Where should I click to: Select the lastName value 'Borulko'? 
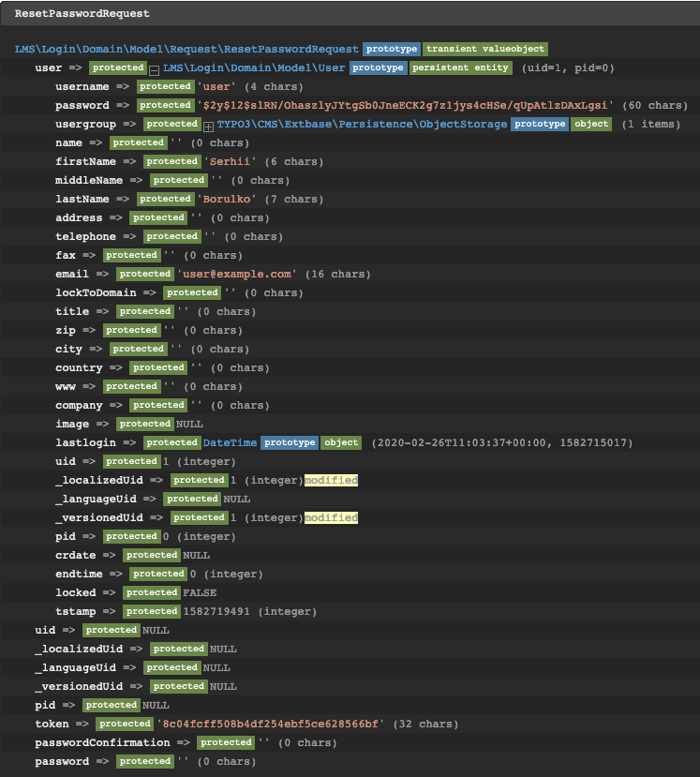tap(227, 200)
